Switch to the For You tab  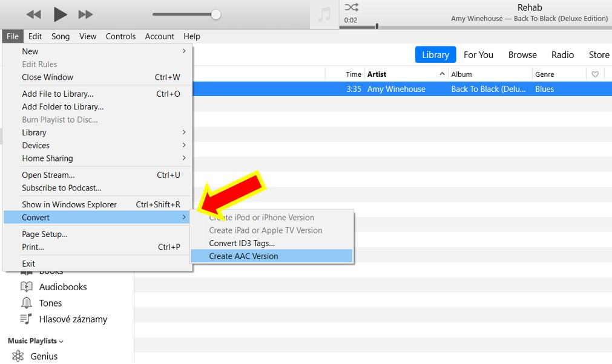coord(478,55)
